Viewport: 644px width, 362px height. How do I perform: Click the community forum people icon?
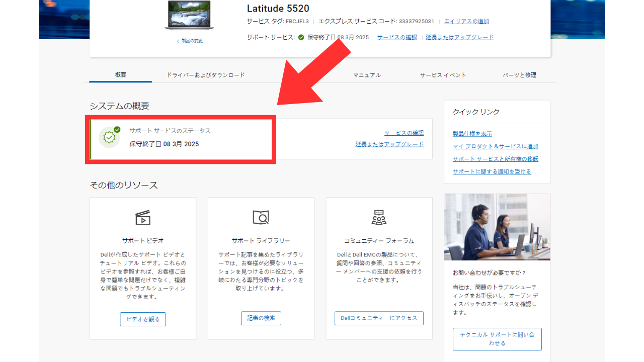pyautogui.click(x=379, y=218)
